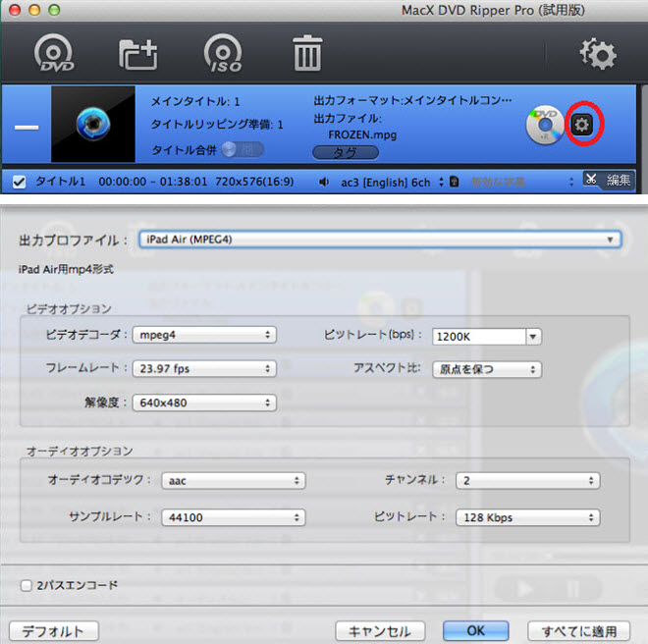This screenshot has width=648, height=644.
Task: Open the subtitle track selector
Action: click(x=522, y=182)
